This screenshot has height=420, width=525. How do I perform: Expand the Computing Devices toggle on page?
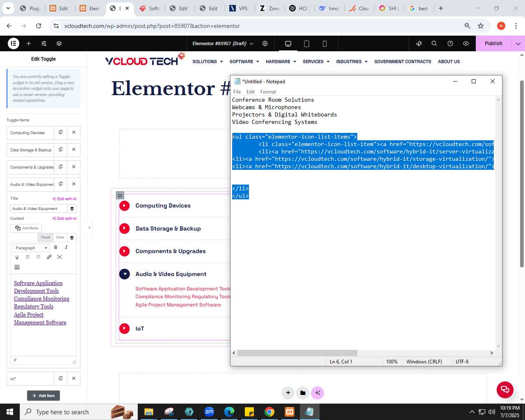click(163, 205)
